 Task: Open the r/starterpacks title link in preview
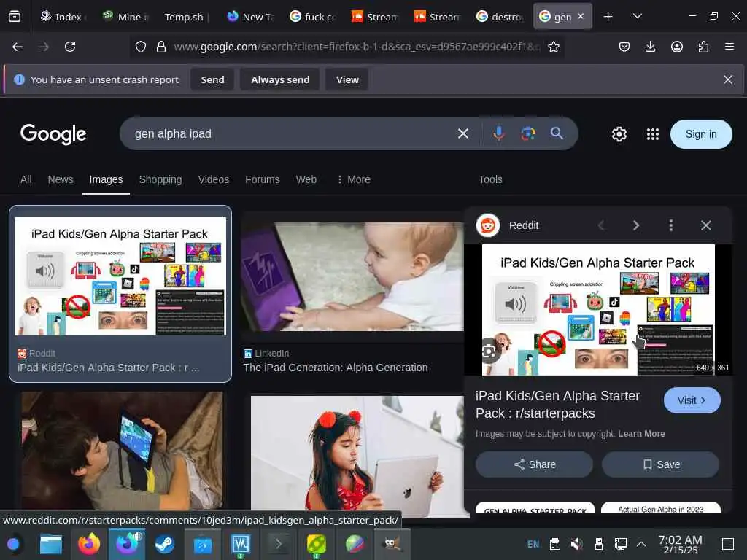coord(557,404)
